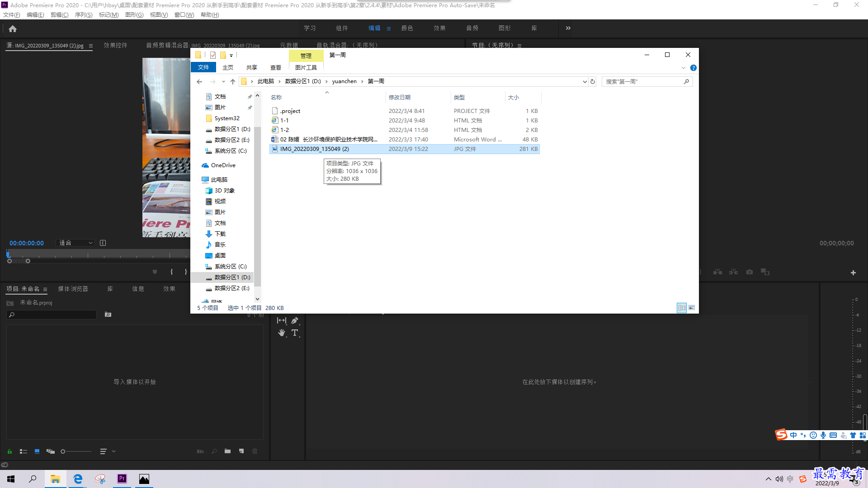Expand Explorer ribbon chevron
Screen dimensions: 868x488
(x=684, y=68)
